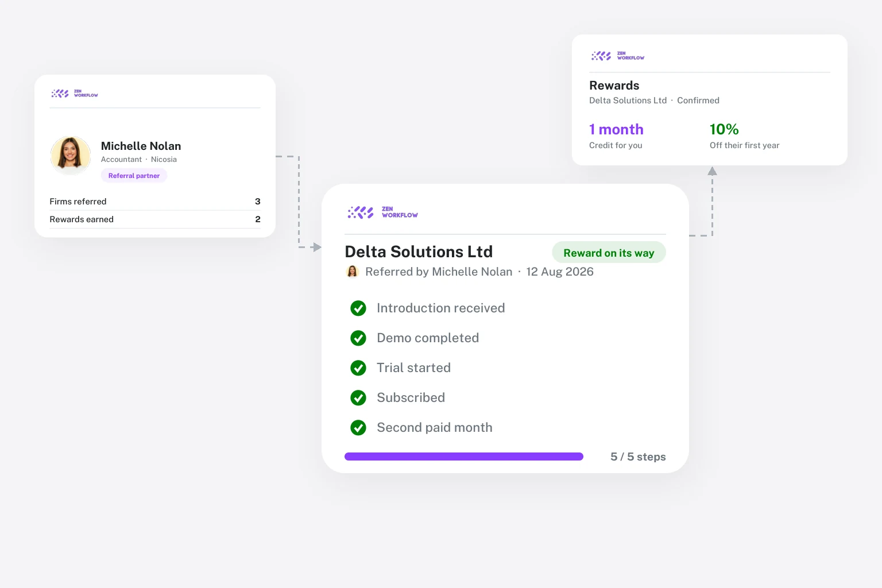The width and height of the screenshot is (882, 588).
Task: Select the Michelle Nolan name heading
Action: pos(141,146)
